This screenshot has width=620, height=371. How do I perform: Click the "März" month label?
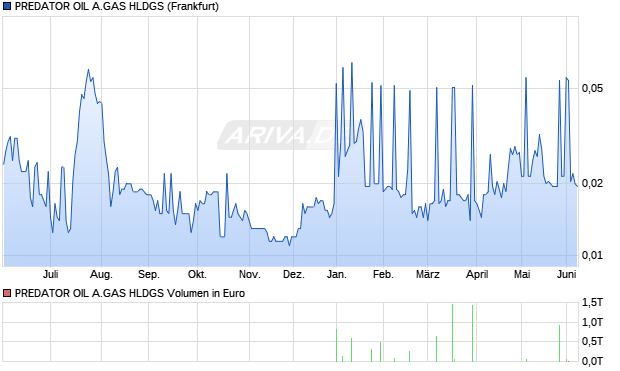(428, 274)
